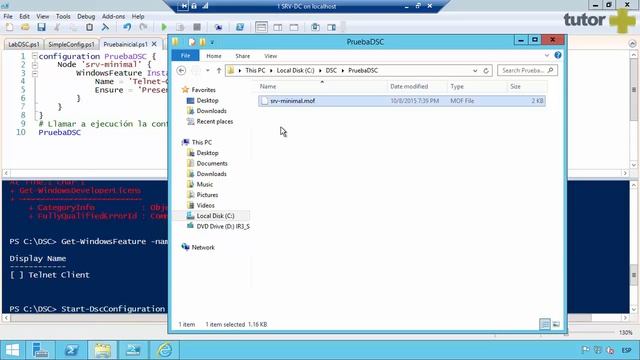Open Server Manager from the taskbar
The image size is (640, 360).
coord(40,350)
